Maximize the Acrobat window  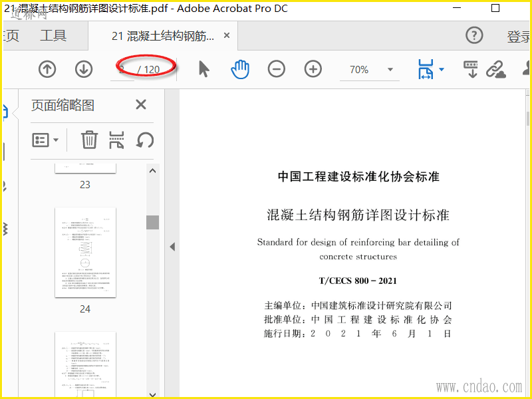point(495,8)
